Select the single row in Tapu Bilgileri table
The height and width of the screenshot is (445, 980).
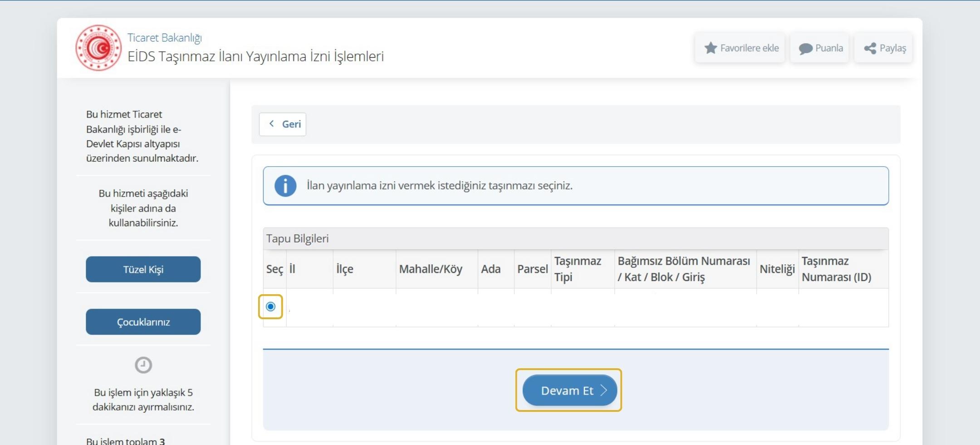(271, 307)
